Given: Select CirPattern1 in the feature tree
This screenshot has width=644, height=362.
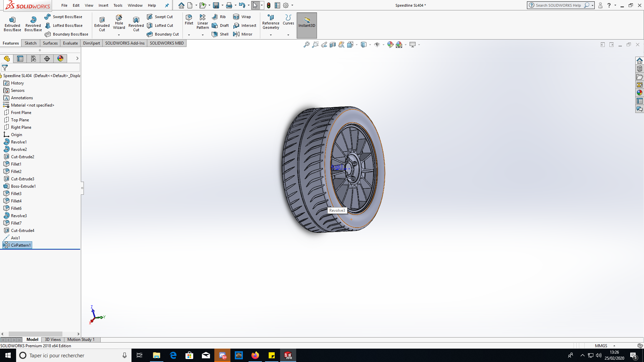Looking at the screenshot, I should click(x=20, y=245).
